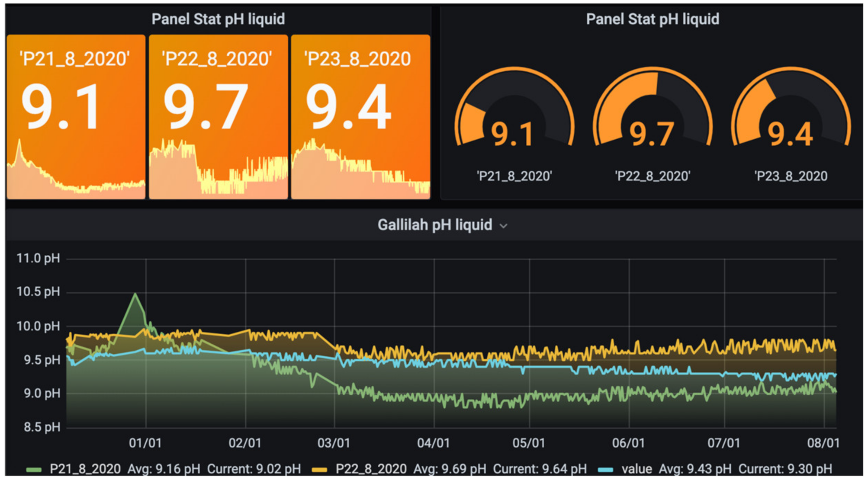868x480 pixels.
Task: Open the right Panel Stat pH liquid title menu
Action: click(652, 19)
